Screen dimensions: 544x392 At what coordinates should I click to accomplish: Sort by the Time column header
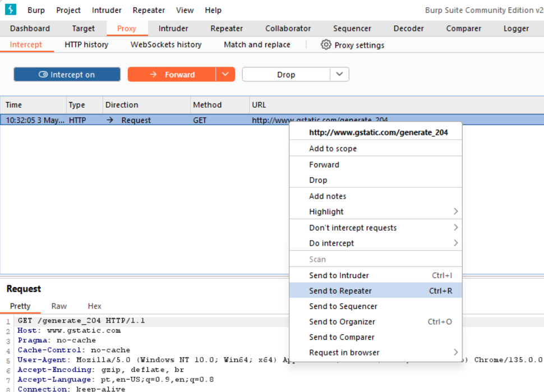[33, 105]
